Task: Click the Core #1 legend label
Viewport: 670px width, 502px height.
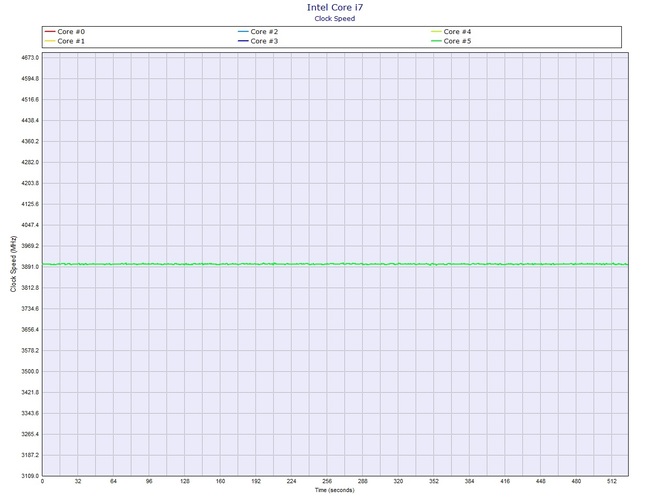Action: tap(71, 41)
